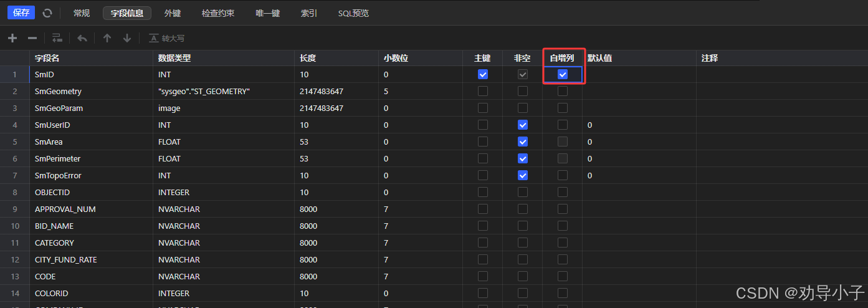
Task: Select the 字段信息 tab
Action: [127, 13]
